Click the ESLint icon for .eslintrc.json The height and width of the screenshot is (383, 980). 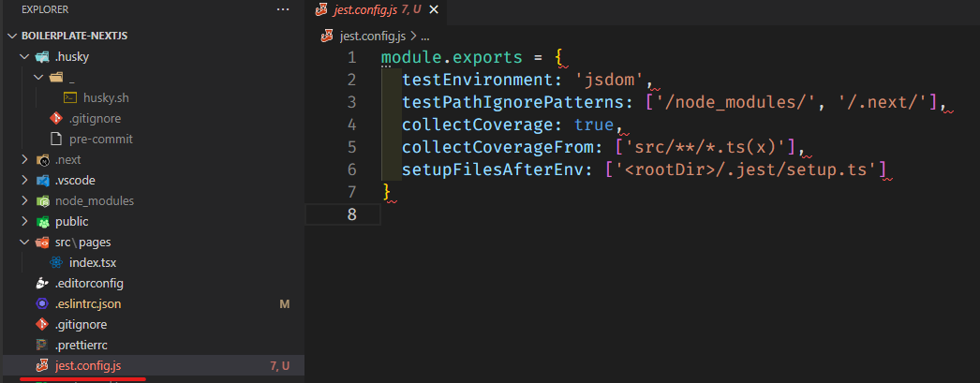coord(41,303)
